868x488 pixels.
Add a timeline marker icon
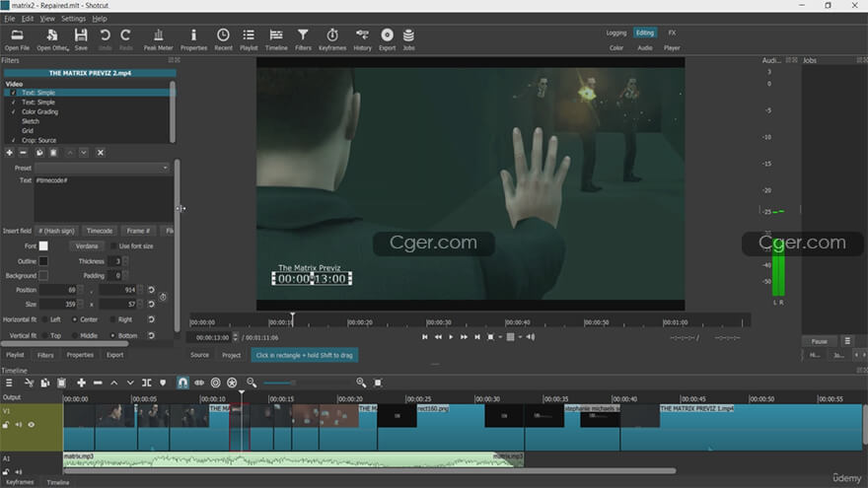163,383
